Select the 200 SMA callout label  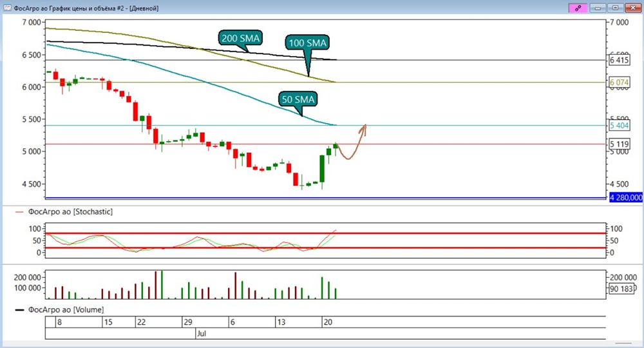(241, 38)
